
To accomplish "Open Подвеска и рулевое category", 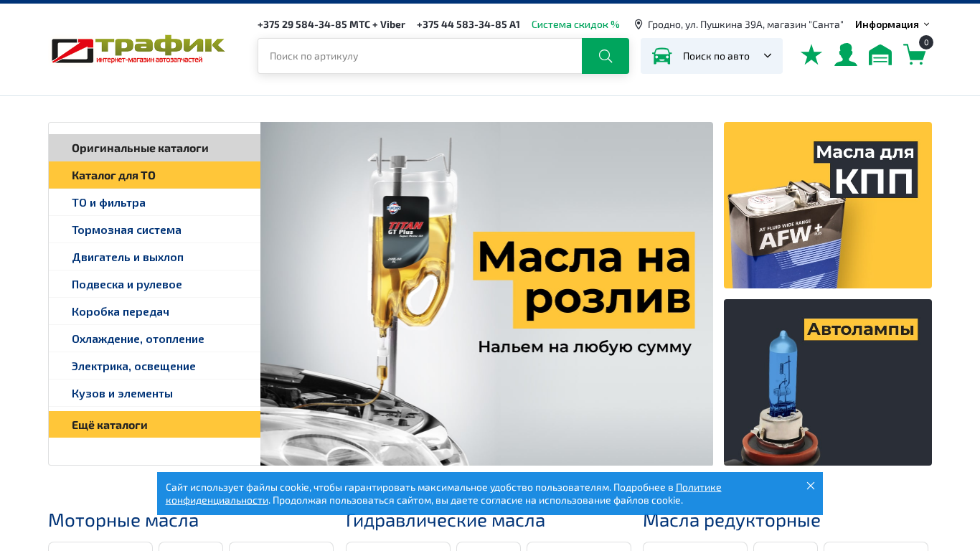I will 154,284.
